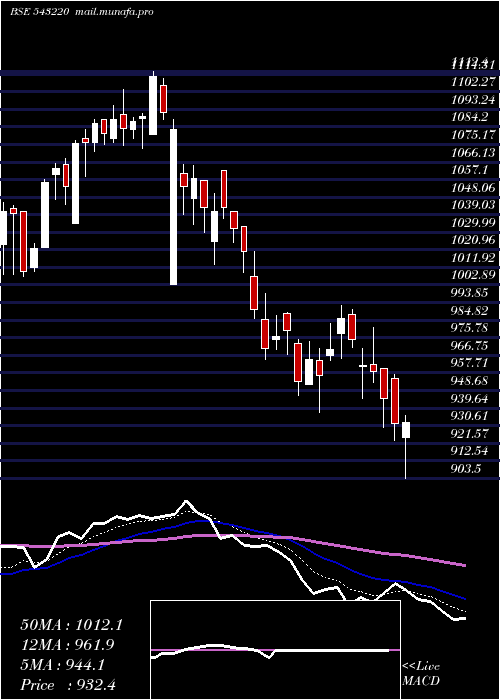500x700 pixels.
Task: Select the 1020.96 price axis label
Action: coord(473,240)
